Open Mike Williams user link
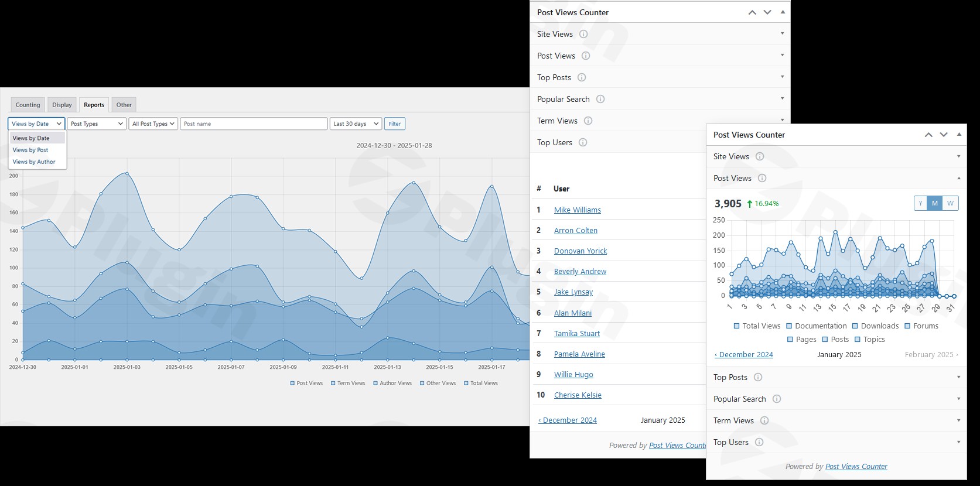The width and height of the screenshot is (980, 486). pos(578,210)
